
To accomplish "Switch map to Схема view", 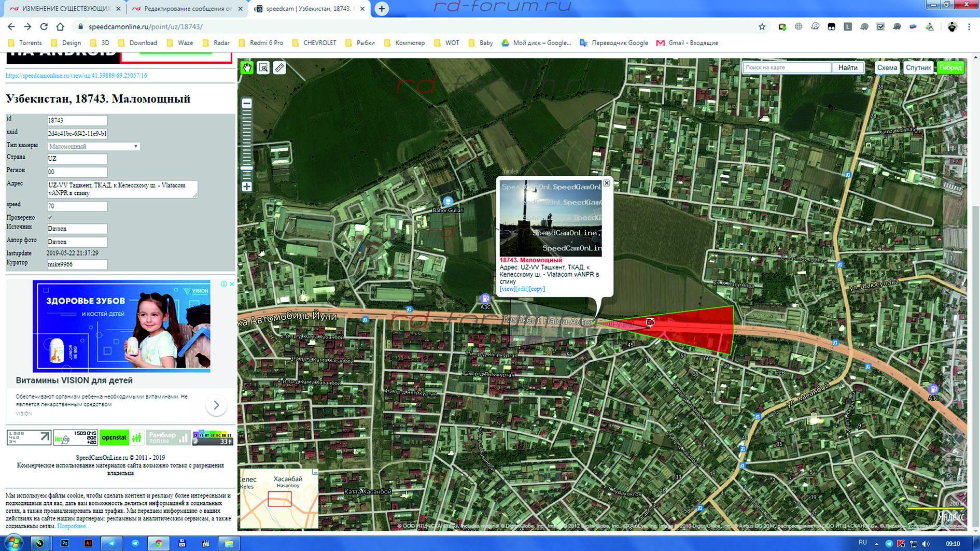I will tap(887, 68).
